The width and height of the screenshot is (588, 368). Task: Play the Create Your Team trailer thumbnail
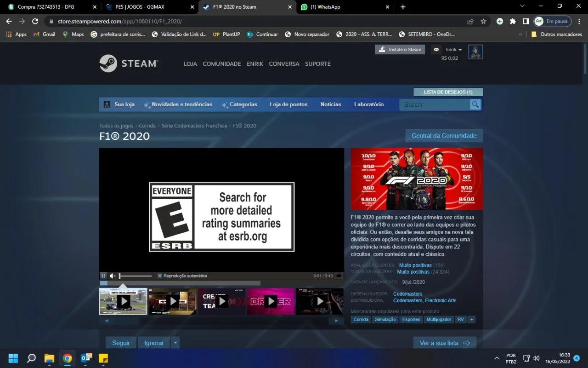click(x=221, y=301)
